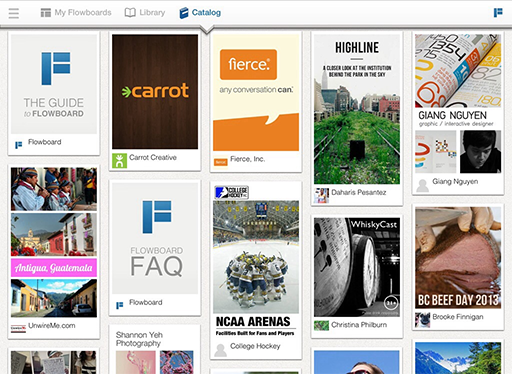The image size is (512, 374).
Task: Open the Flowboard FAQ cover
Action: click(x=155, y=238)
